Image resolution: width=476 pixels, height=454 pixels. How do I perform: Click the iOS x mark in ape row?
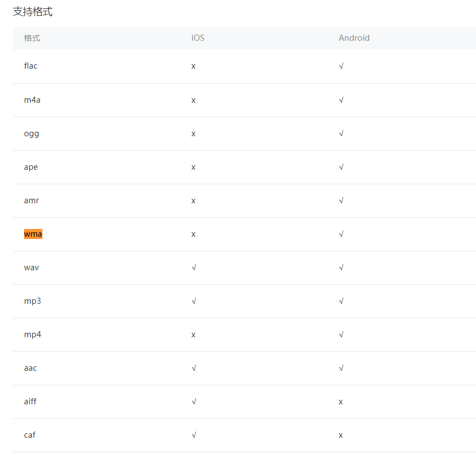point(194,168)
